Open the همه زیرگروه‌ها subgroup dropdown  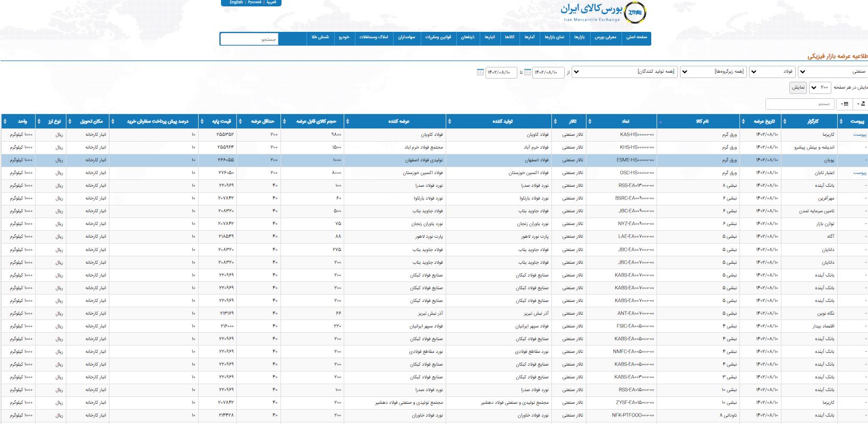tap(713, 72)
